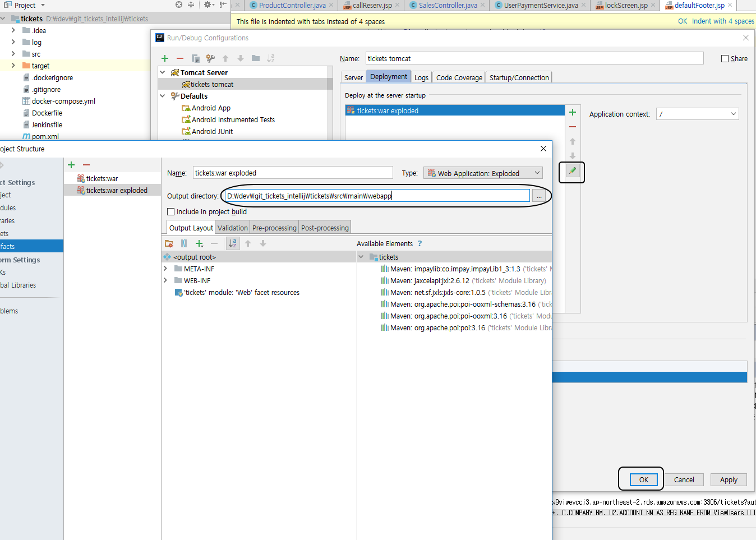The width and height of the screenshot is (756, 540).
Task: Open the Application context dropdown
Action: 698,114
